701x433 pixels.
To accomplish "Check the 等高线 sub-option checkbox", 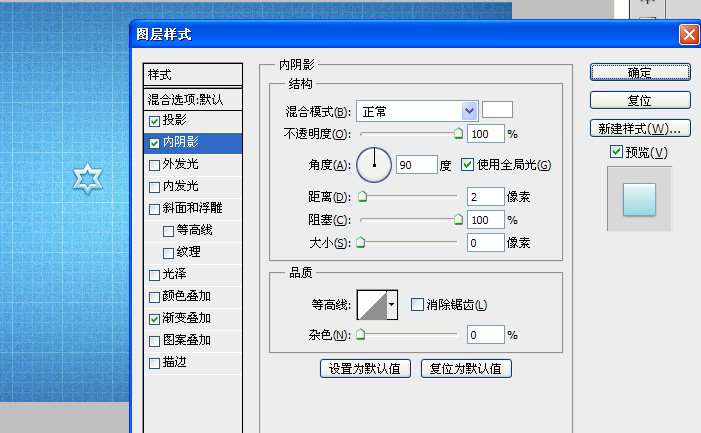I will (168, 231).
